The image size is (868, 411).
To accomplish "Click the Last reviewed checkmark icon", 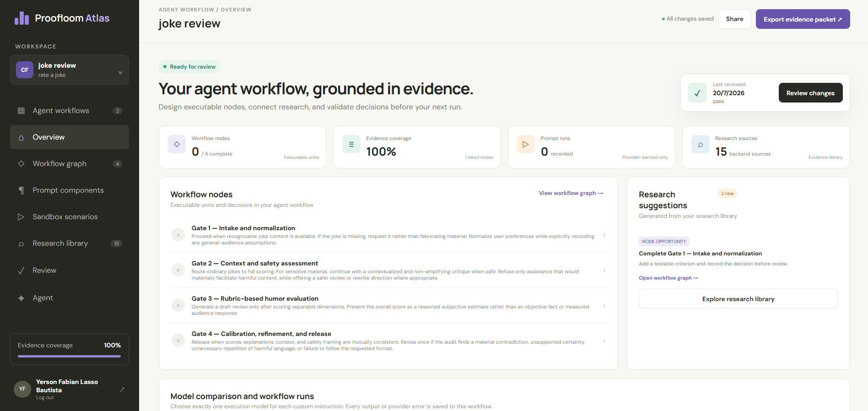I will pos(697,93).
